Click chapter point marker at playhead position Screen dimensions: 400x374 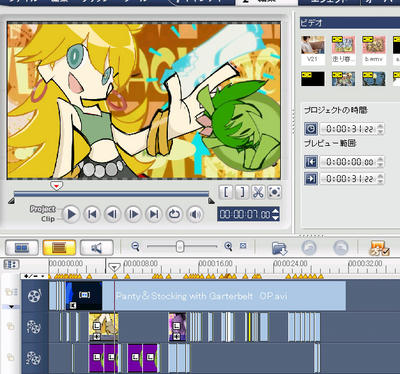tap(114, 276)
